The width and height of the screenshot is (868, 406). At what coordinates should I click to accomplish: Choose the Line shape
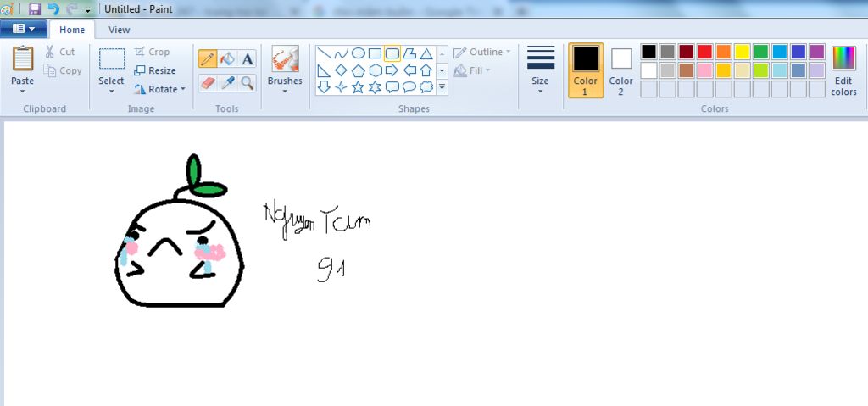pos(325,53)
